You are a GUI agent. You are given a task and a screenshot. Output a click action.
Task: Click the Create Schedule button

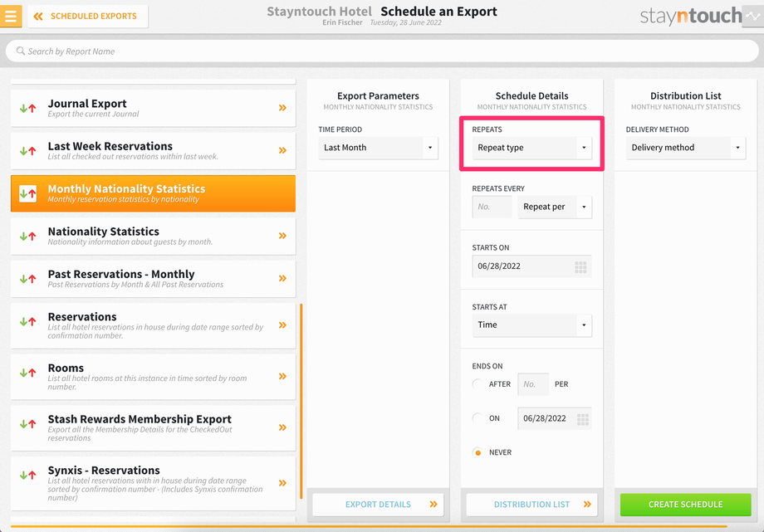686,505
